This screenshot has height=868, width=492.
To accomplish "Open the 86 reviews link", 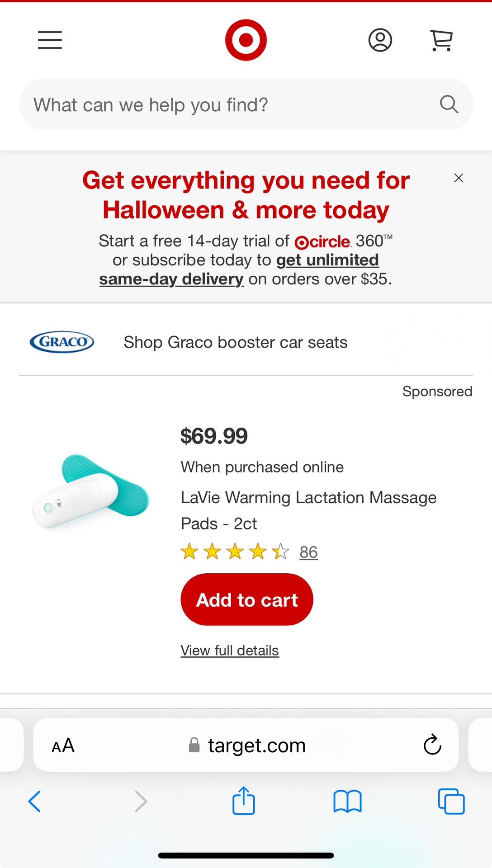I will [308, 552].
